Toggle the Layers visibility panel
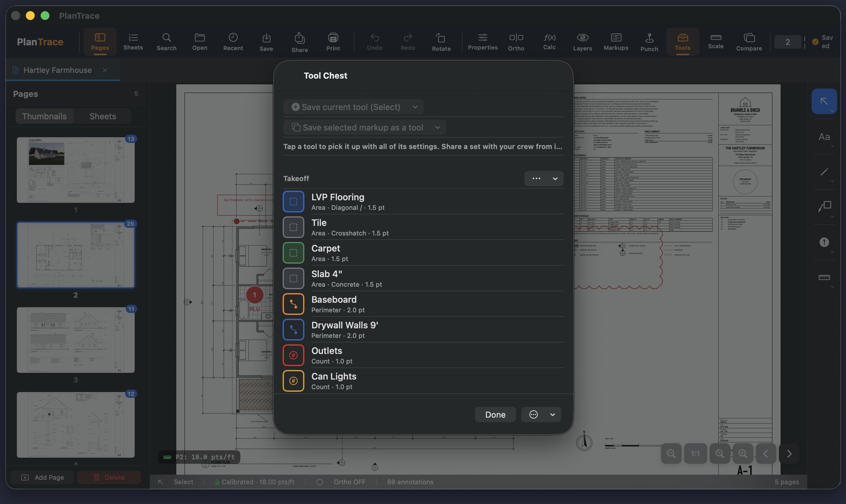Viewport: 846px width, 504px height. click(582, 42)
